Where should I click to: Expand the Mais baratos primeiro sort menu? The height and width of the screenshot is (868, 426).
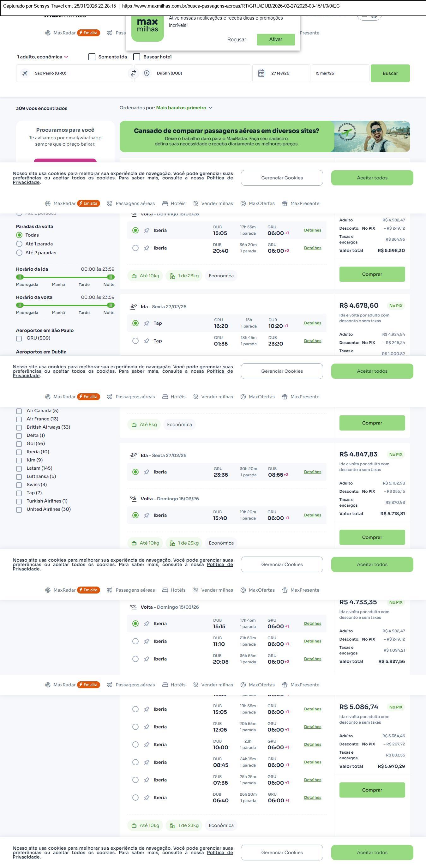(x=184, y=108)
